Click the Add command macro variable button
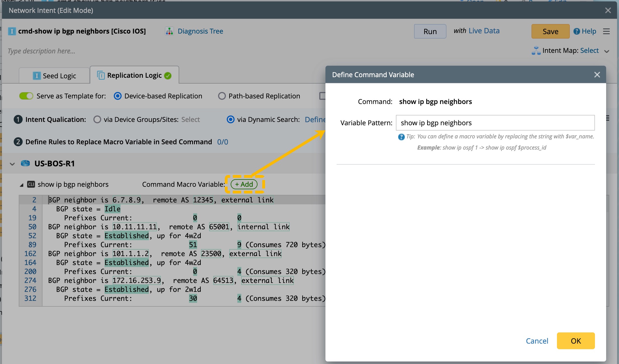 244,184
